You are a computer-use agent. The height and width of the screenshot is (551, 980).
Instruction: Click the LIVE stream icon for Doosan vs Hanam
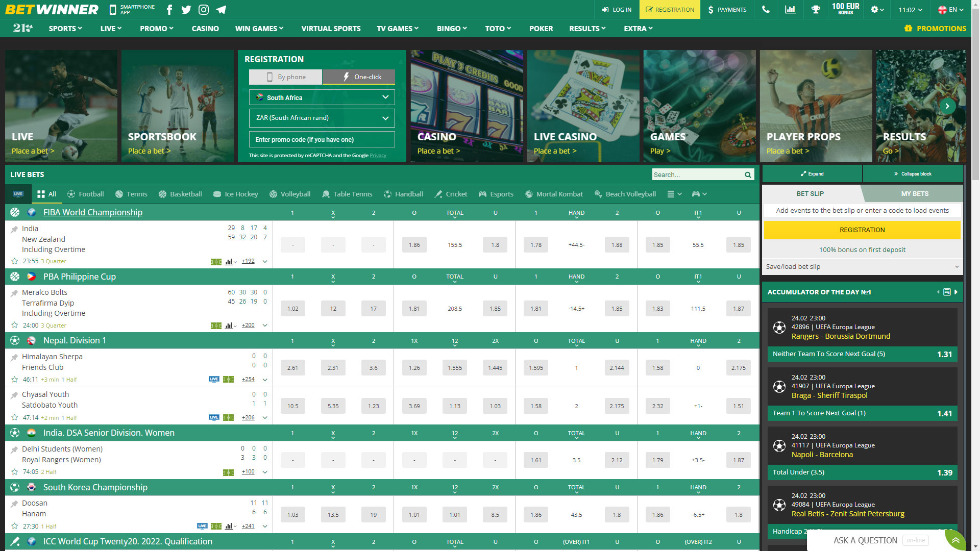pyautogui.click(x=202, y=526)
